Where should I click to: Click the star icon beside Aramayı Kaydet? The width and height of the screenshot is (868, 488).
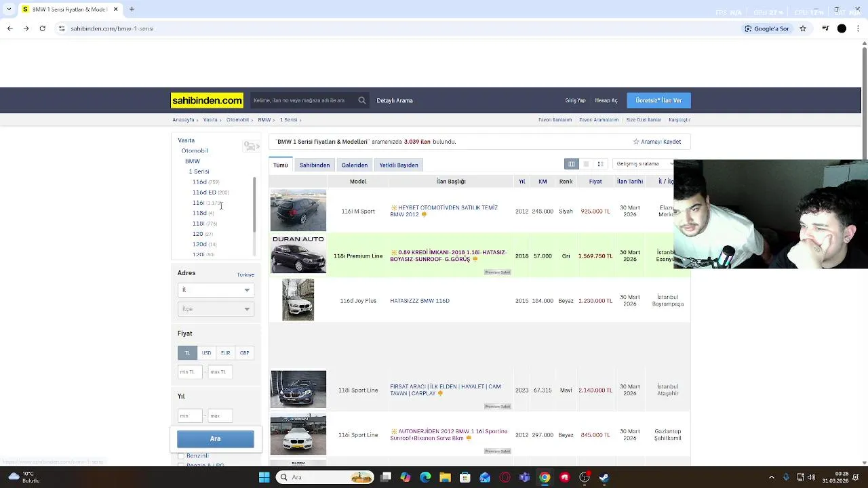click(636, 142)
